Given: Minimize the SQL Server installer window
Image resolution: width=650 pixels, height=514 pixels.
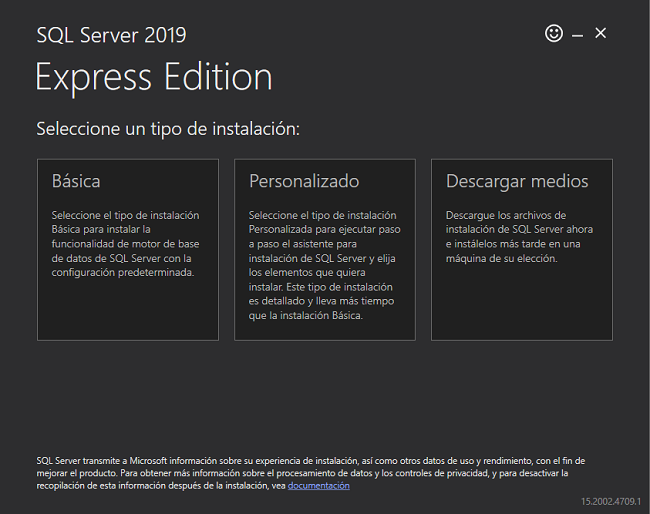Looking at the screenshot, I should pyautogui.click(x=577, y=36).
